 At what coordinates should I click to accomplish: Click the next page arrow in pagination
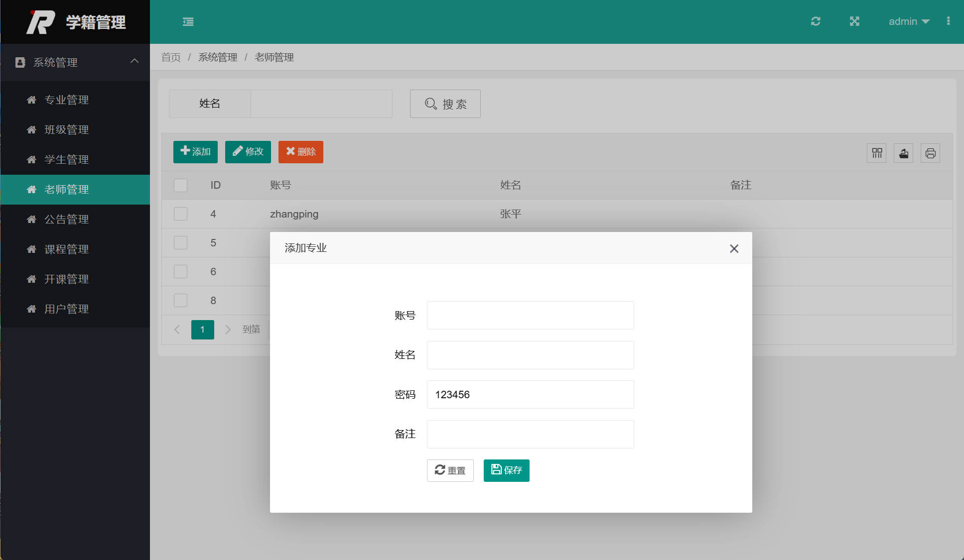tap(228, 329)
